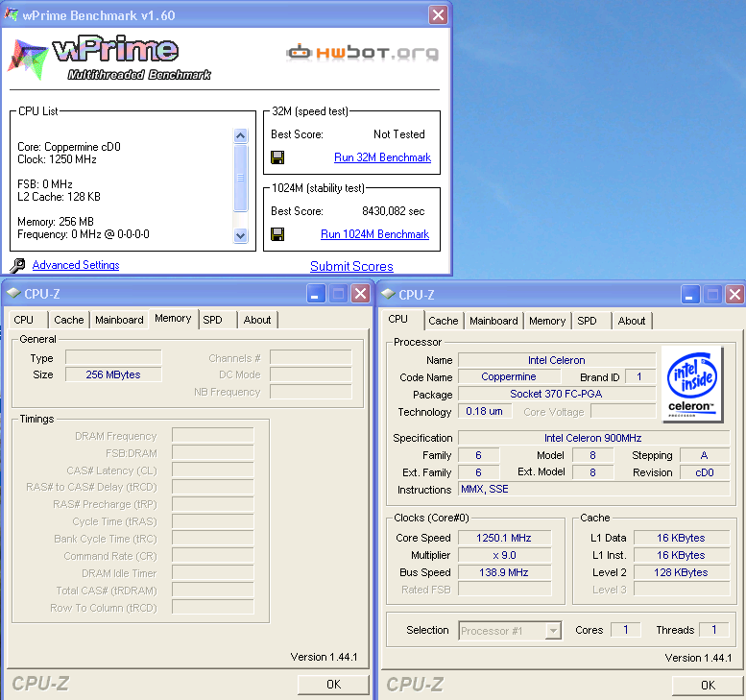Click the Code Name field 'Coppermine'
Screen dimensions: 746x700
pyautogui.click(x=509, y=376)
